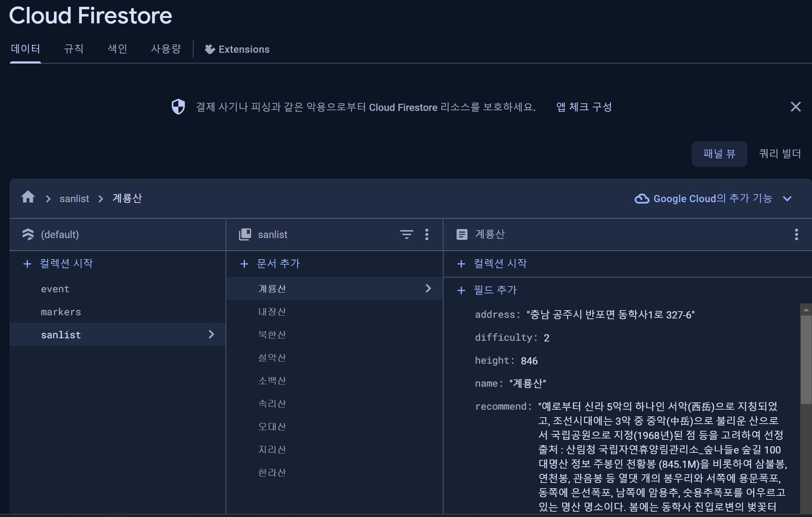Click the sanlist collection icon

[245, 234]
